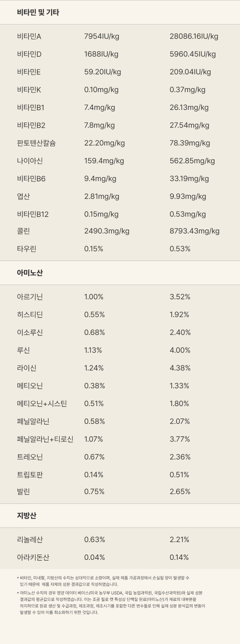Click the 아미노산 section header

point(30,273)
